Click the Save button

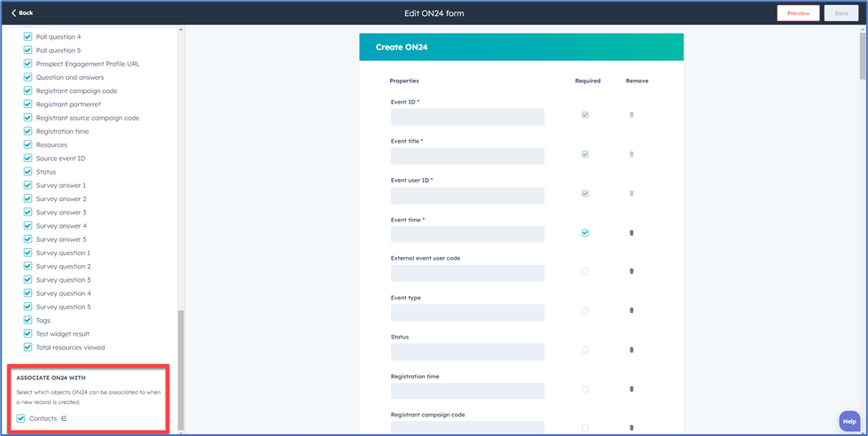pyautogui.click(x=841, y=13)
